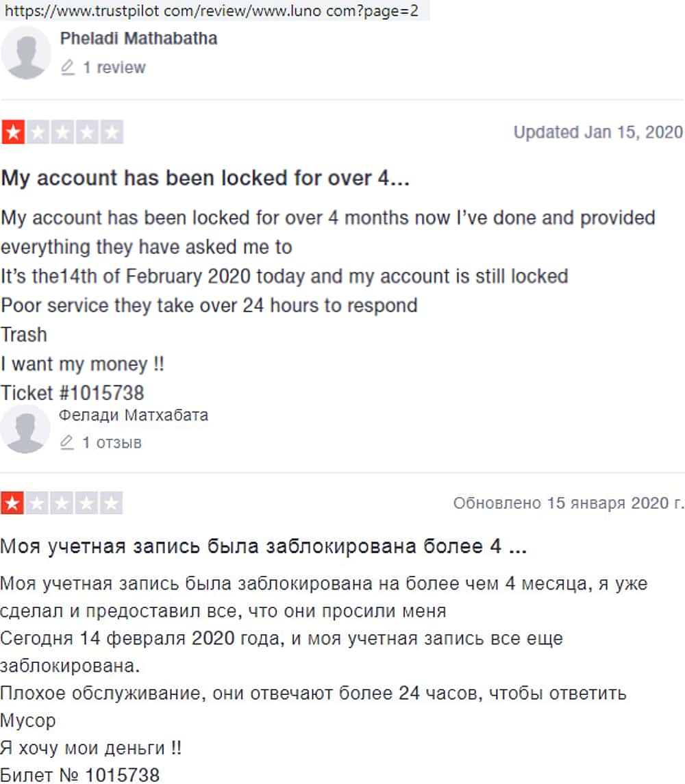Viewport: 685px width, 784px height.
Task: Click the red first star of the English review
Action: click(13, 132)
